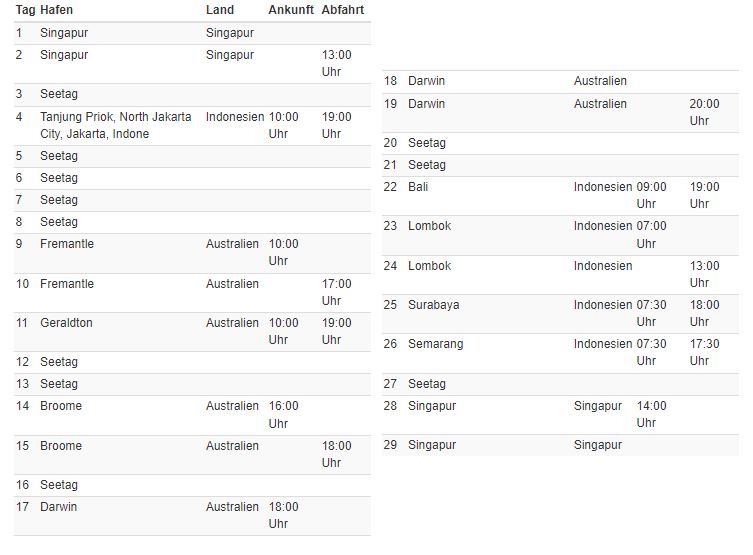Select Singapur port on day 29

(432, 445)
